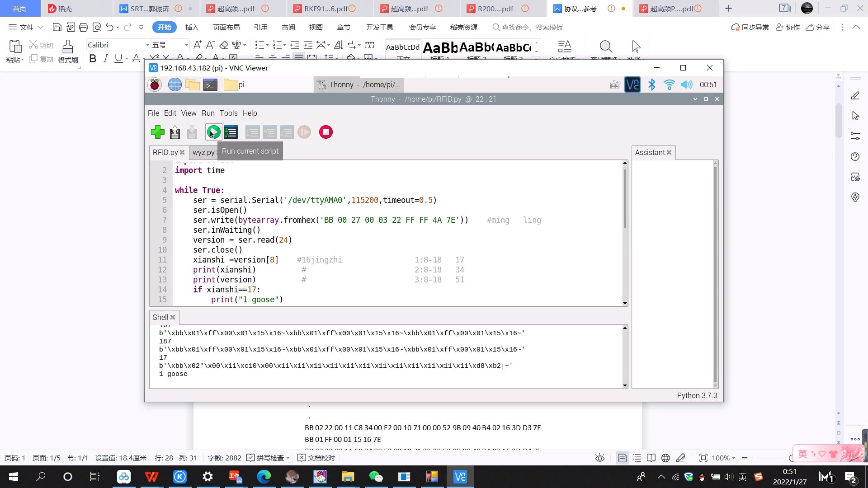Screen dimensions: 868x488
Task: Click the Shell panel close button
Action: click(172, 316)
